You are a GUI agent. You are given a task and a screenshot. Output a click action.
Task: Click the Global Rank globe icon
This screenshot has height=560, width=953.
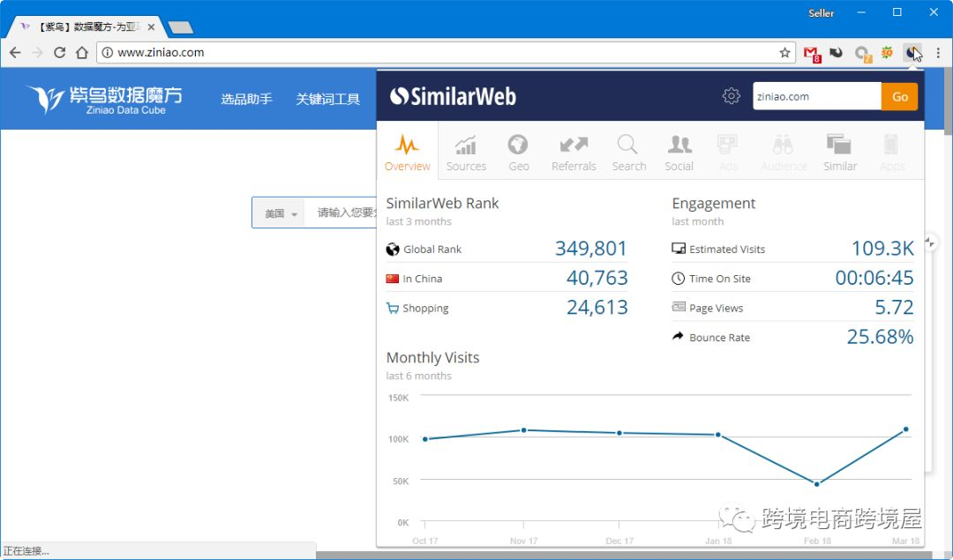click(x=393, y=249)
